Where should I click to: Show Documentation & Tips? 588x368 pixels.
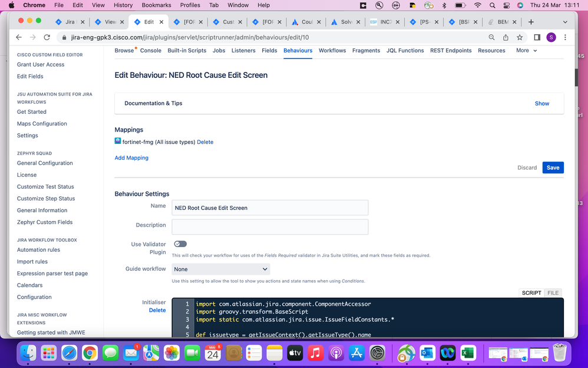pos(541,103)
